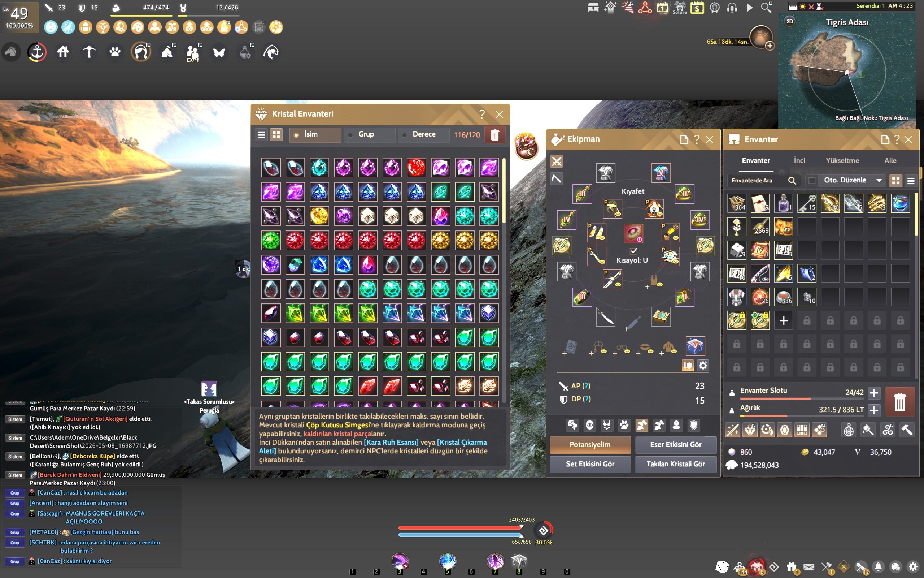Click the red triangle node icon

tap(645, 8)
